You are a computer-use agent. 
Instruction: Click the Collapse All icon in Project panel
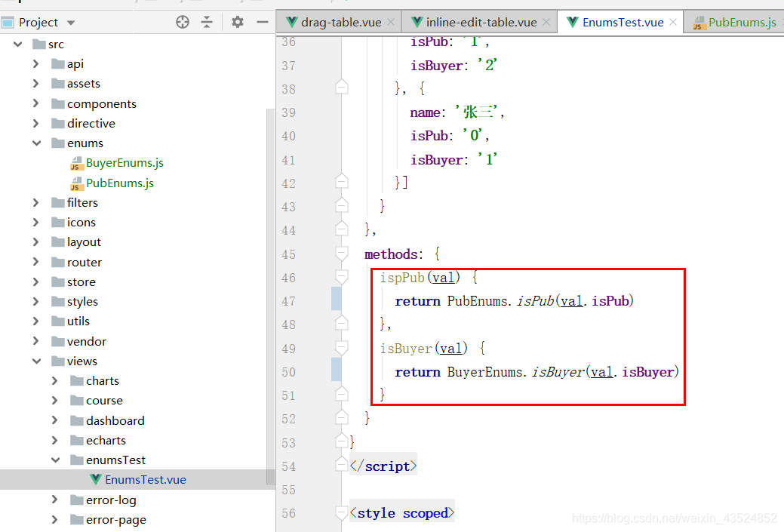pyautogui.click(x=207, y=22)
